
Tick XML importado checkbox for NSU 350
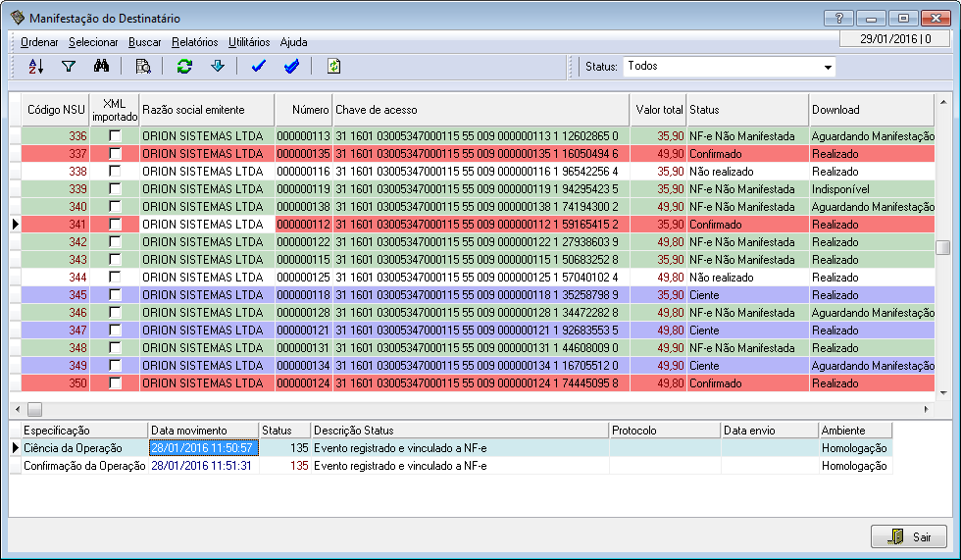116,383
